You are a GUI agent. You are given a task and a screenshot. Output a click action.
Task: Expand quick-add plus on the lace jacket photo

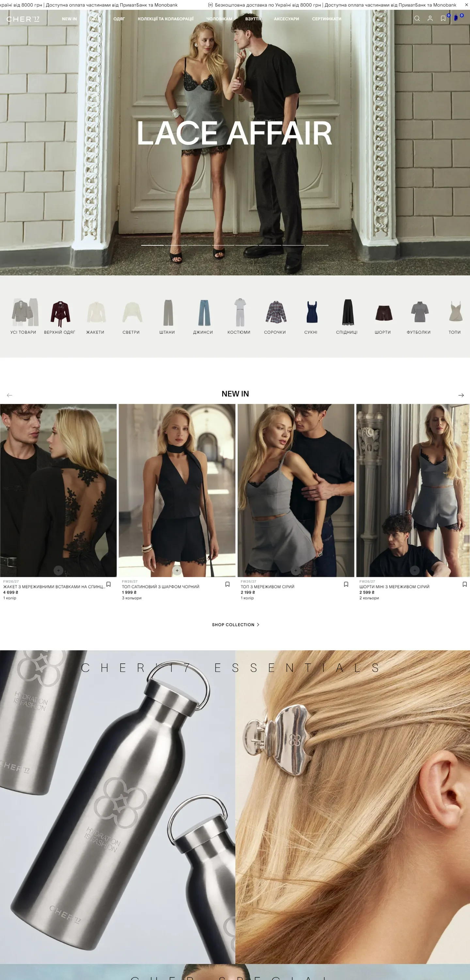click(x=58, y=570)
